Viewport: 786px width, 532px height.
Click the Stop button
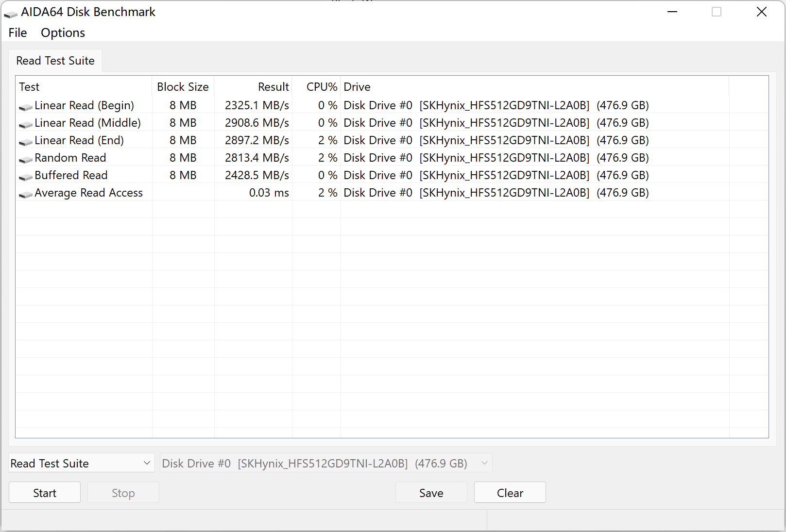pyautogui.click(x=123, y=493)
